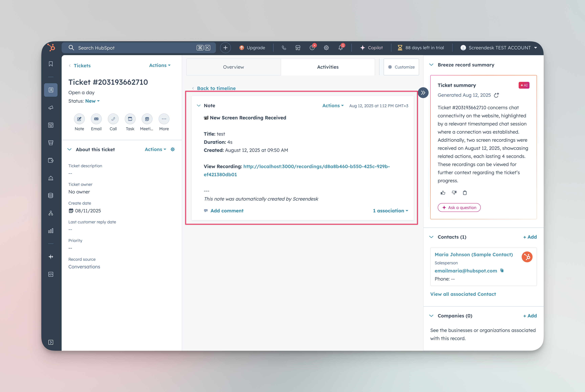Open the Status New dropdown
Image resolution: width=585 pixels, height=392 pixels.
click(x=92, y=101)
